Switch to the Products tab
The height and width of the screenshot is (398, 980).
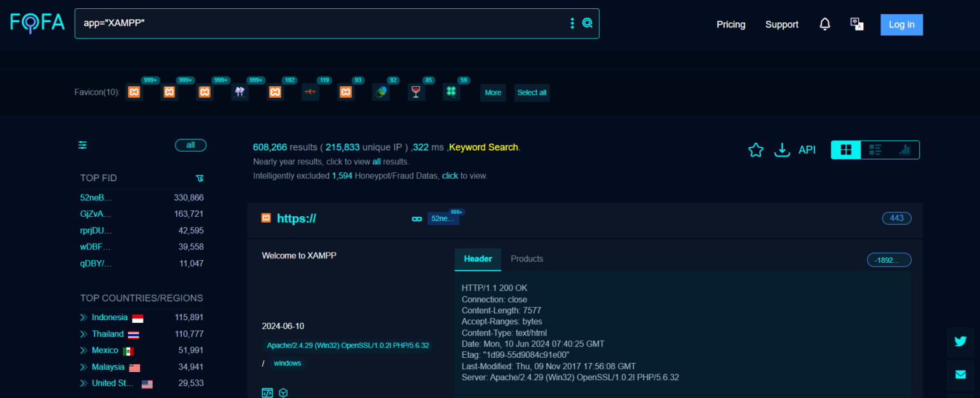[x=527, y=259]
